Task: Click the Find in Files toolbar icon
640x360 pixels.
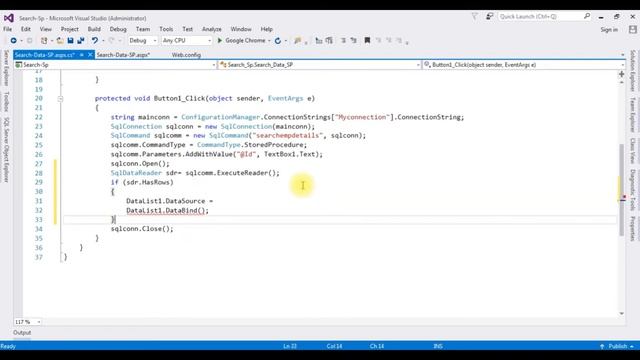Action: point(298,40)
